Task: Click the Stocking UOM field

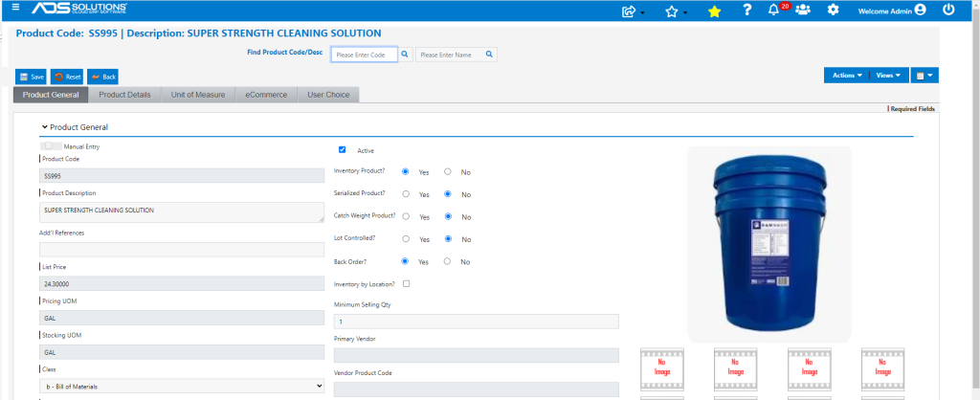Action: (x=182, y=352)
